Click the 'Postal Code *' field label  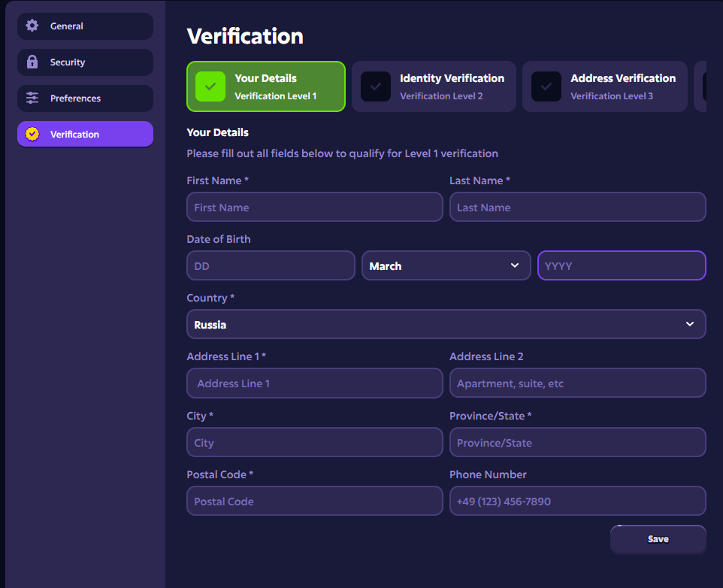tap(220, 474)
